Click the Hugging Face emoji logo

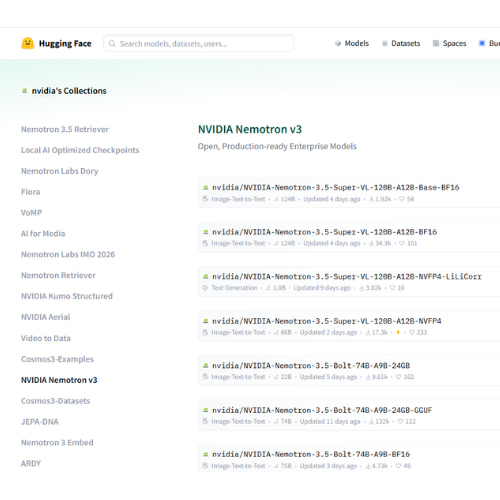(28, 43)
